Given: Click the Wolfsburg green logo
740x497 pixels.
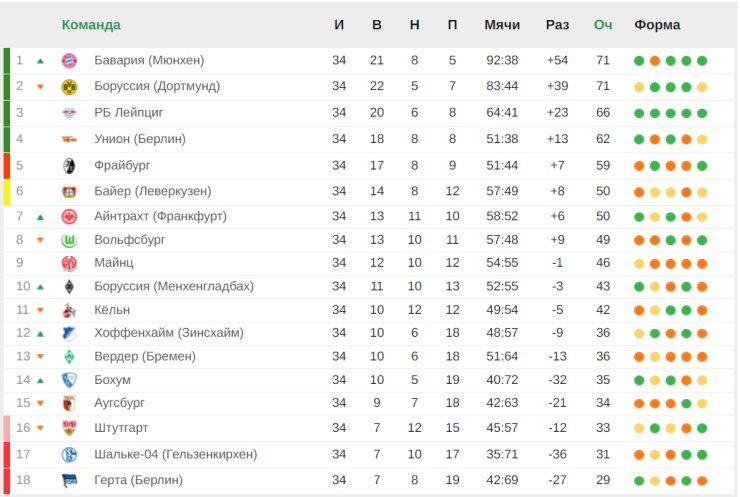Looking at the screenshot, I should pos(69,240).
